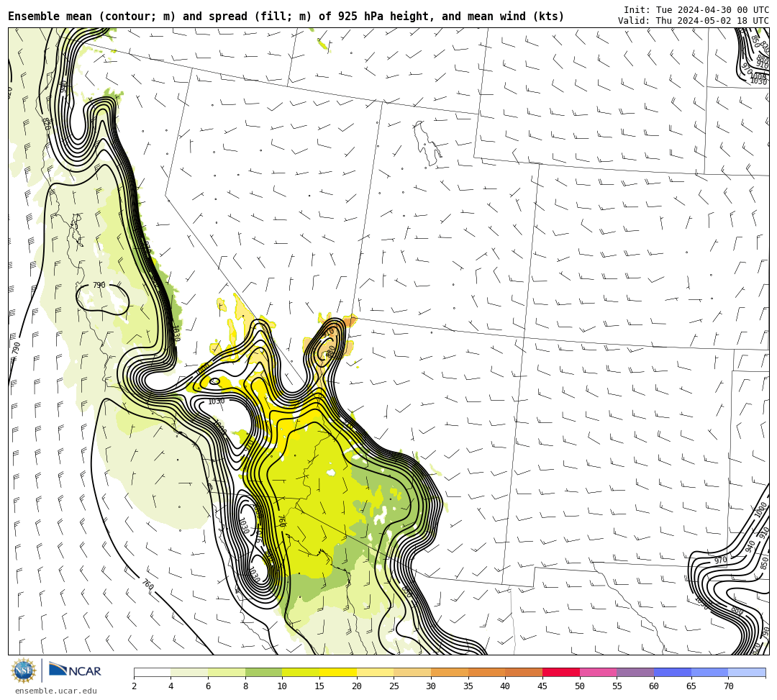The width and height of the screenshot is (777, 700).
Task: Click the pink 50–55 m colorbar segment
Action: point(598,672)
